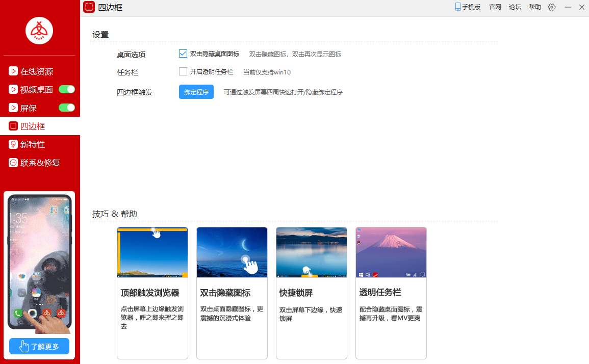Image resolution: width=589 pixels, height=364 pixels.
Task: Click the 可通过触发屏幕四周快速打开 hint text
Action: pos(283,92)
